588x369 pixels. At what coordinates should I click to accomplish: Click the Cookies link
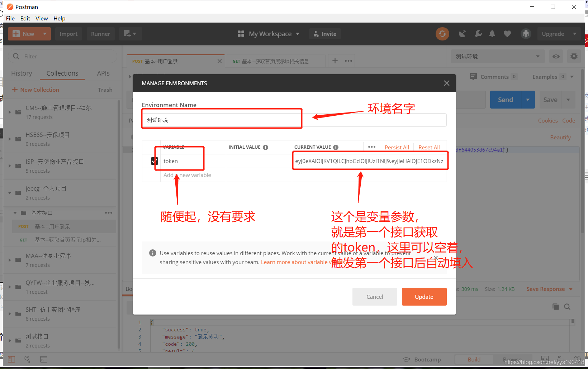pyautogui.click(x=548, y=120)
